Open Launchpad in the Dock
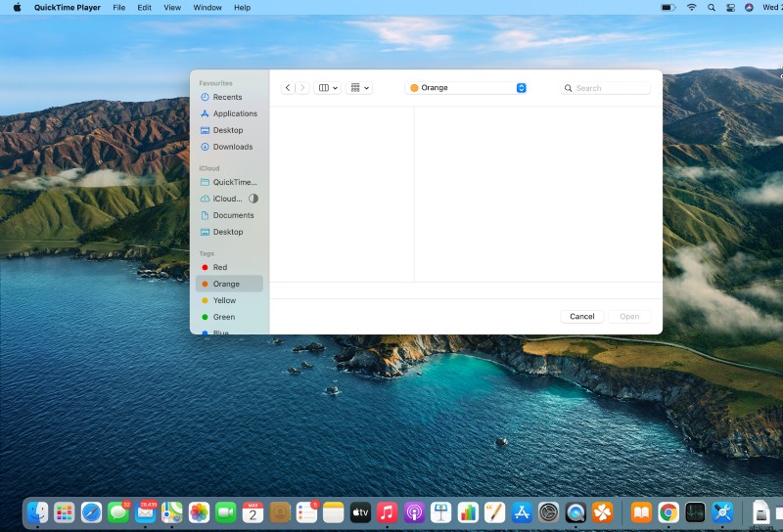Screen dimensions: 783x532 pos(65,512)
